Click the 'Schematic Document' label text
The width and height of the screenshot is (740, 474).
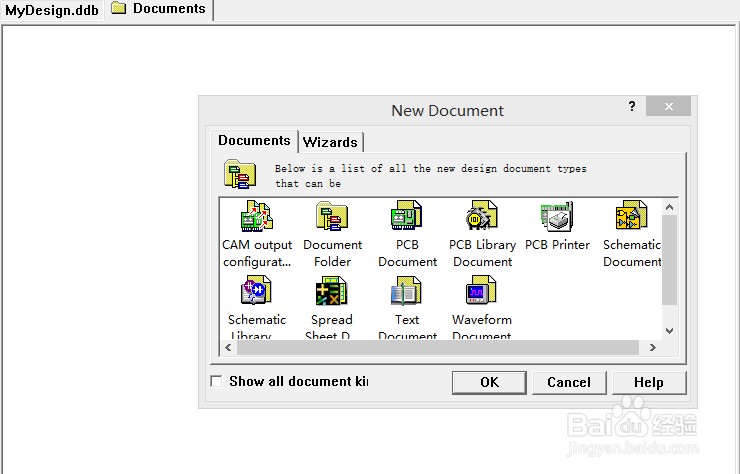tap(632, 253)
